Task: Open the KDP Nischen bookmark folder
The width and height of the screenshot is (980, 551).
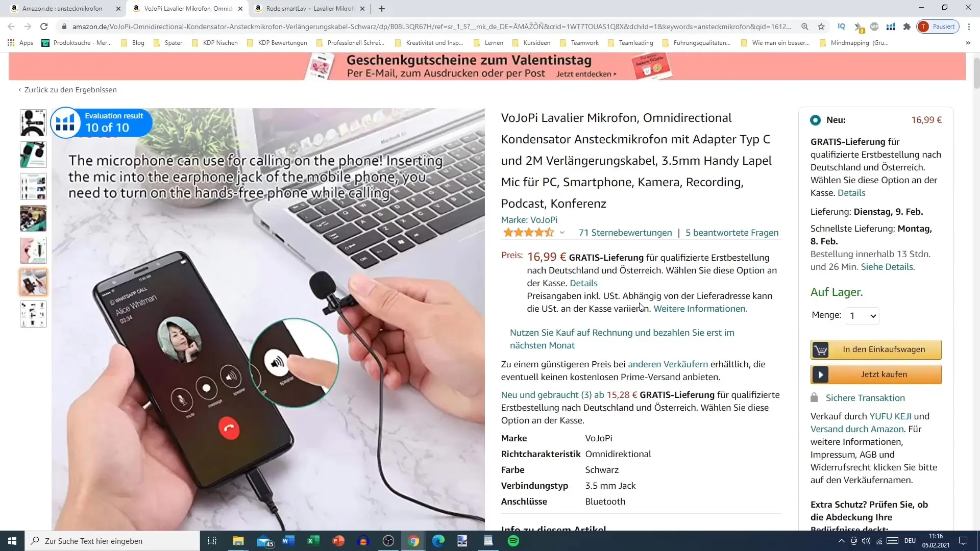Action: (x=214, y=43)
